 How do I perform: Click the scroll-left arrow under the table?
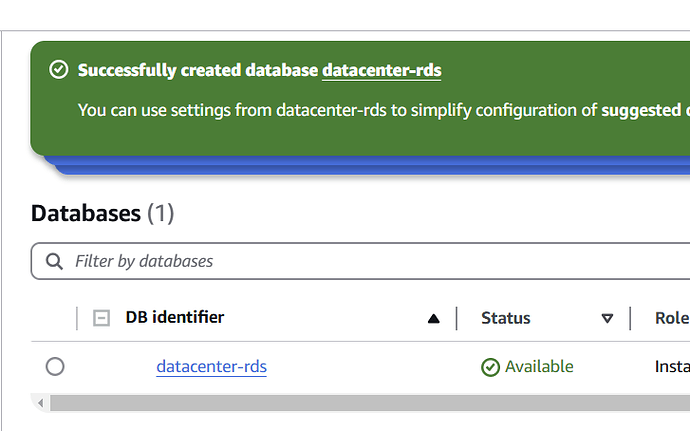(x=41, y=402)
